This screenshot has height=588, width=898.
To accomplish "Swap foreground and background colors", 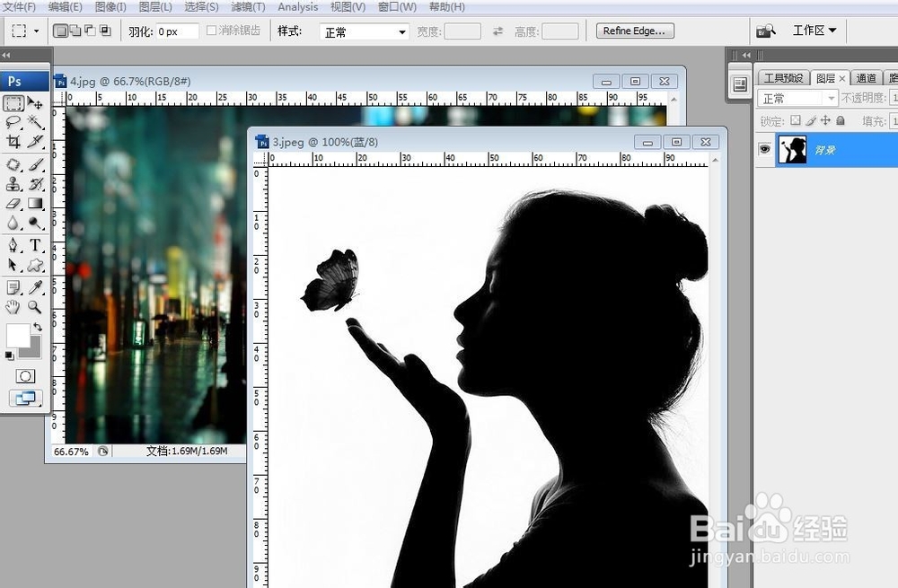I will coord(37,327).
